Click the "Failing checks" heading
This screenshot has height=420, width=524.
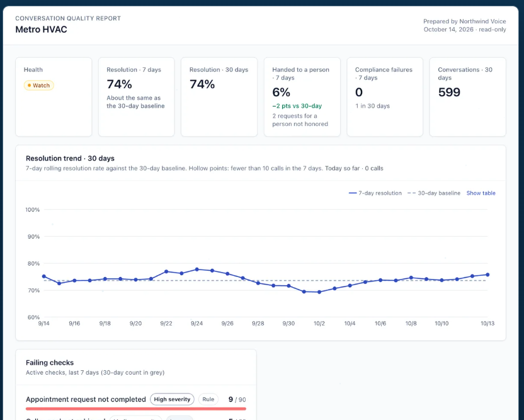pyautogui.click(x=50, y=363)
